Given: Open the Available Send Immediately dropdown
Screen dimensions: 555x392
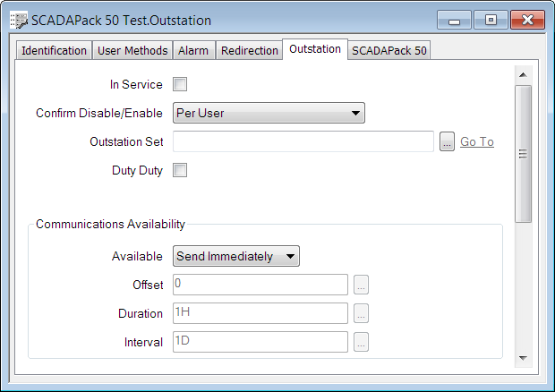Looking at the screenshot, I should pos(236,256).
